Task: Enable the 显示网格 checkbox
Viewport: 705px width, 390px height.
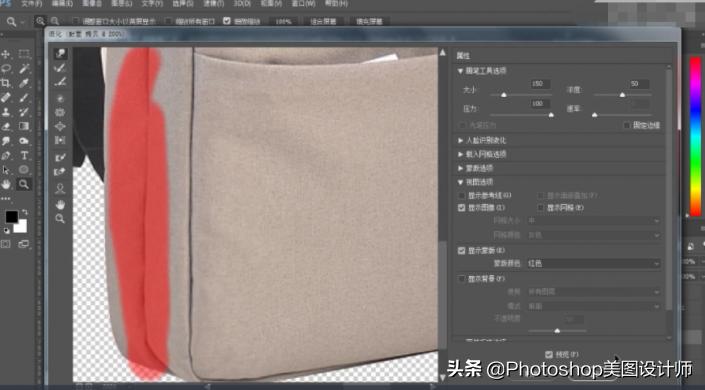Action: [540, 208]
